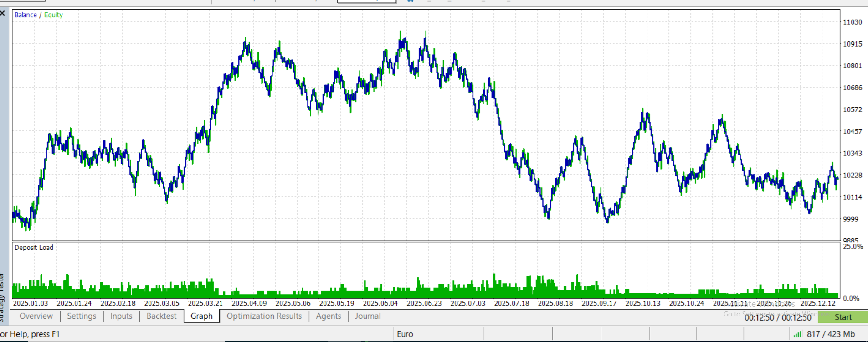The width and height of the screenshot is (868, 342).
Task: Open the Optimization Results tab
Action: (x=264, y=316)
